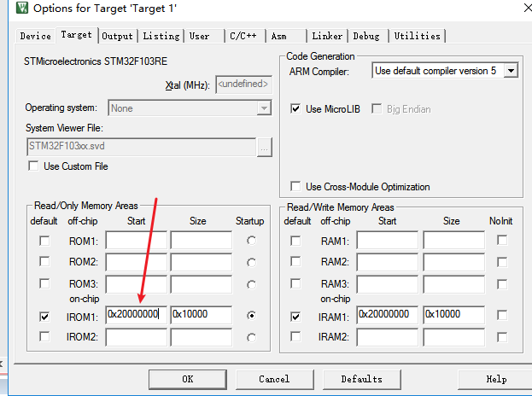Click the RAM3 Size field

454,284
